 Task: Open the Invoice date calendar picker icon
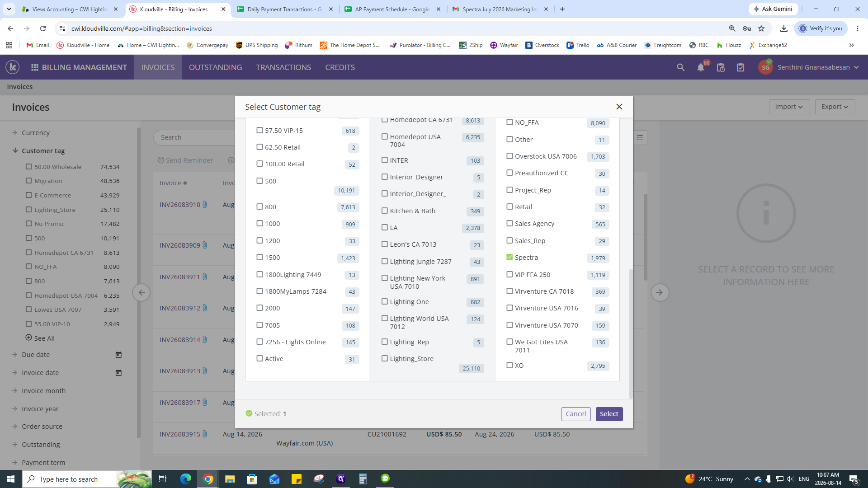pos(118,373)
